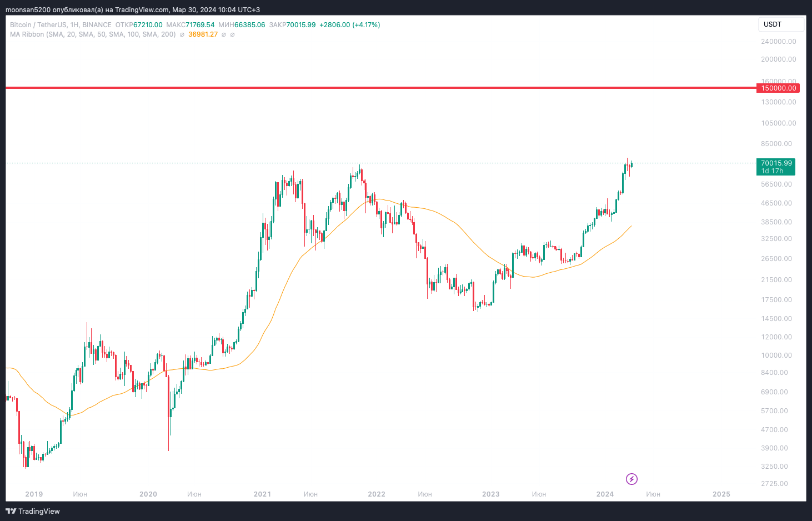Click the 8400.00 price axis label

[774, 373]
